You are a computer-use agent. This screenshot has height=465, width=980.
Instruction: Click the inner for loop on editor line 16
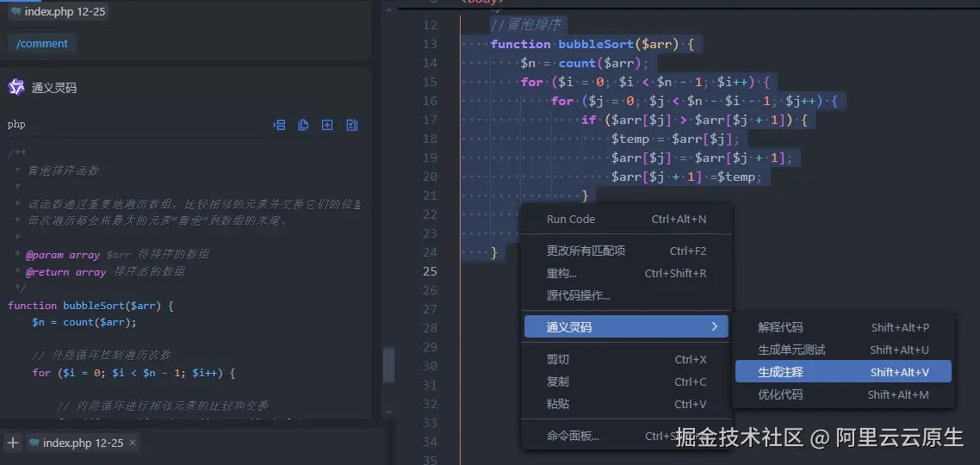(x=694, y=101)
